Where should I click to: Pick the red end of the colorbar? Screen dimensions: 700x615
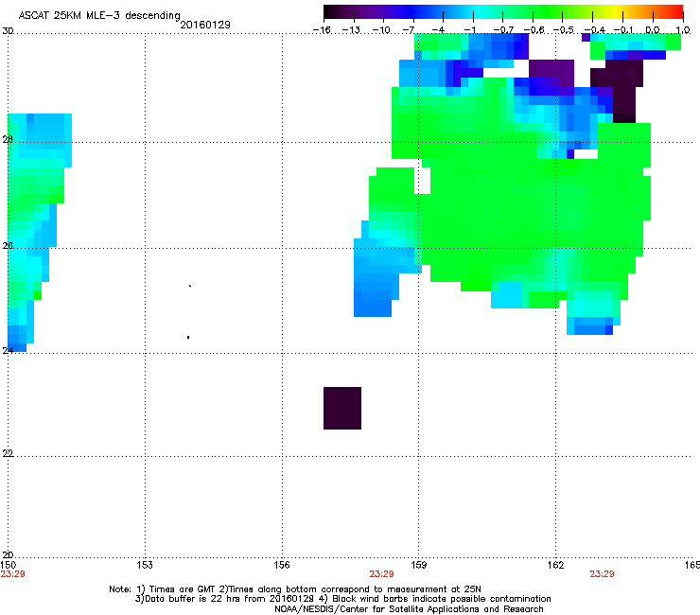tap(676, 12)
